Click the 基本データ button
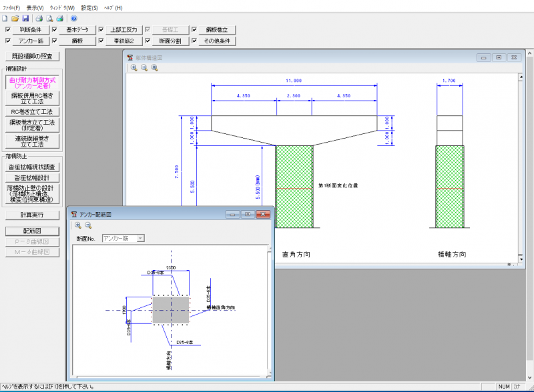Viewport: 534px width, 392px height. point(77,30)
